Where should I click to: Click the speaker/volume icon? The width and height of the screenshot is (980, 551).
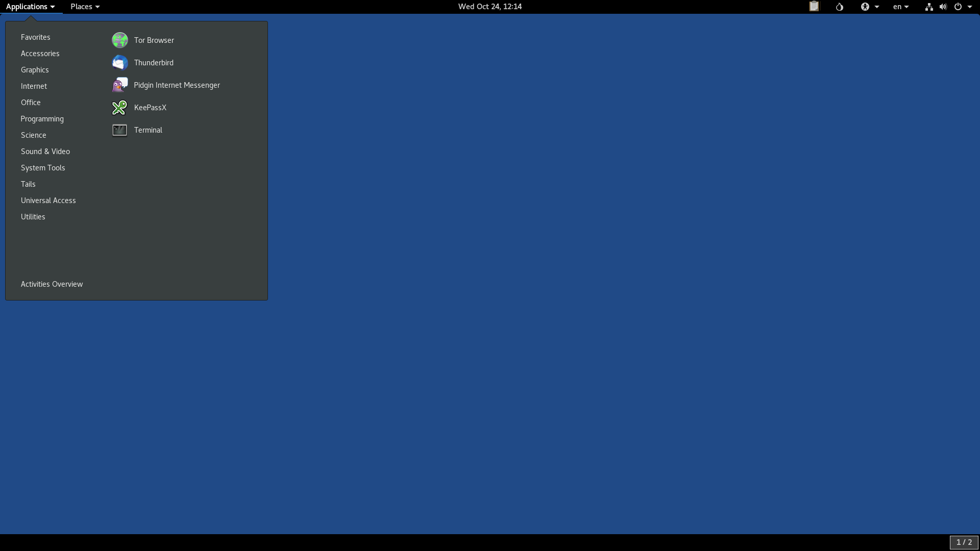coord(943,7)
